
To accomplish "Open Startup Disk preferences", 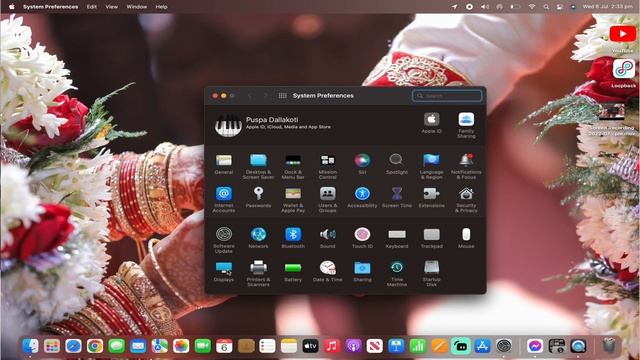I will point(431,273).
